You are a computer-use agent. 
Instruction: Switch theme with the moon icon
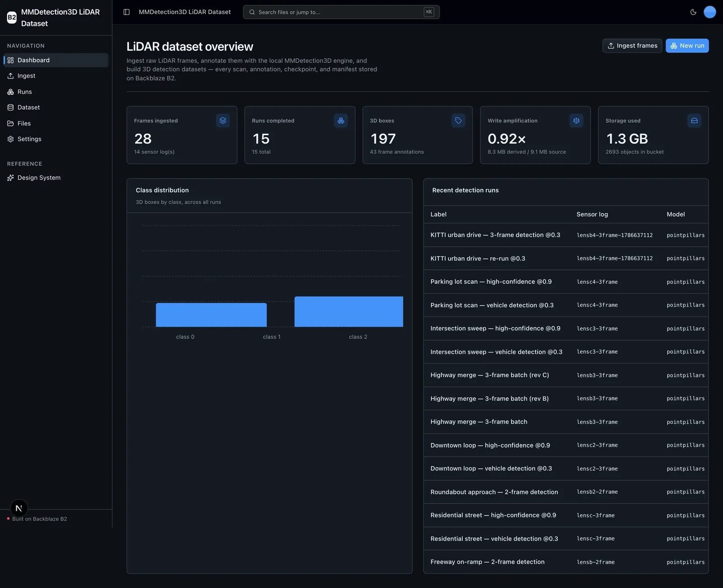point(693,12)
